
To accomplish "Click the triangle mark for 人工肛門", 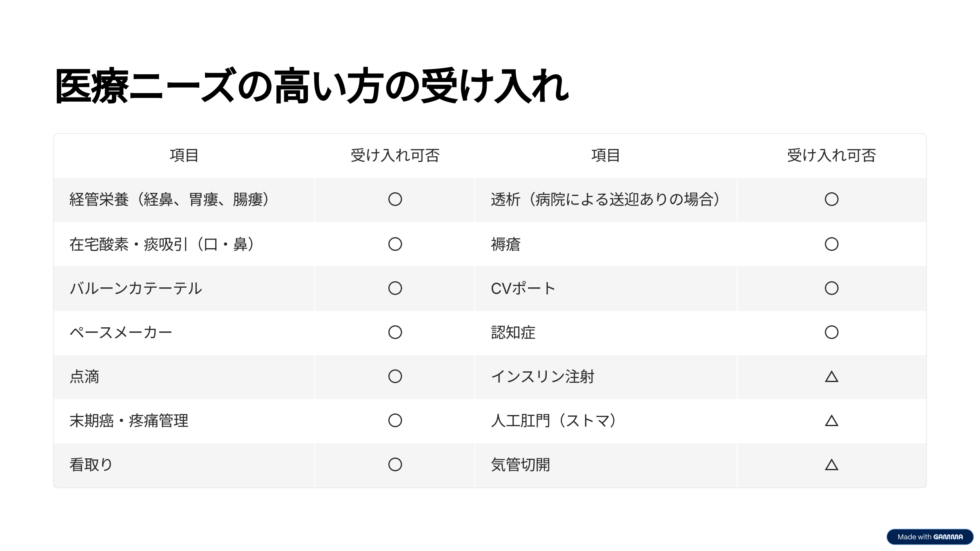I will click(x=831, y=420).
